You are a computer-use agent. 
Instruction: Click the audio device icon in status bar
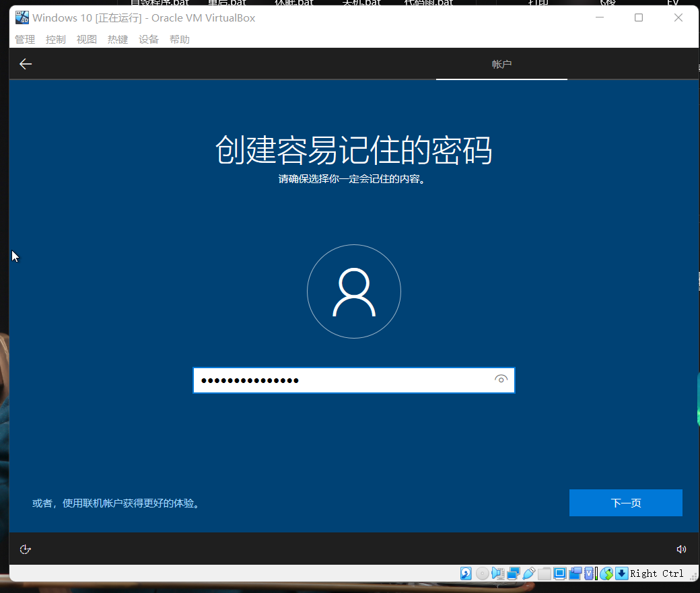pyautogui.click(x=498, y=573)
